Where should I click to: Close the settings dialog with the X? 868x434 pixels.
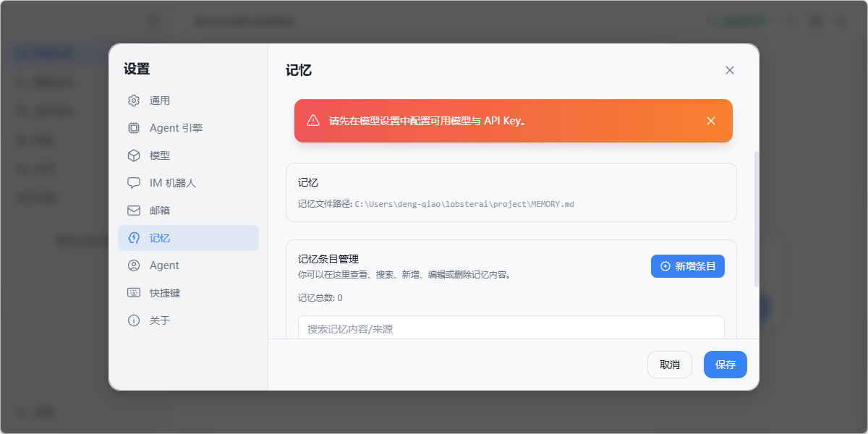click(730, 70)
